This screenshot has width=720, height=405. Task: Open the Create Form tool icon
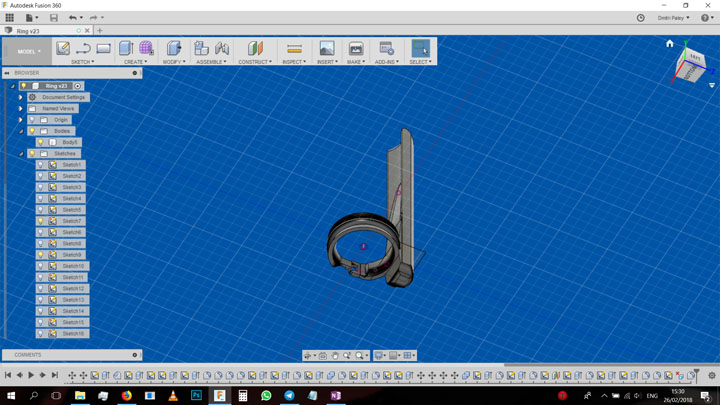[146, 48]
